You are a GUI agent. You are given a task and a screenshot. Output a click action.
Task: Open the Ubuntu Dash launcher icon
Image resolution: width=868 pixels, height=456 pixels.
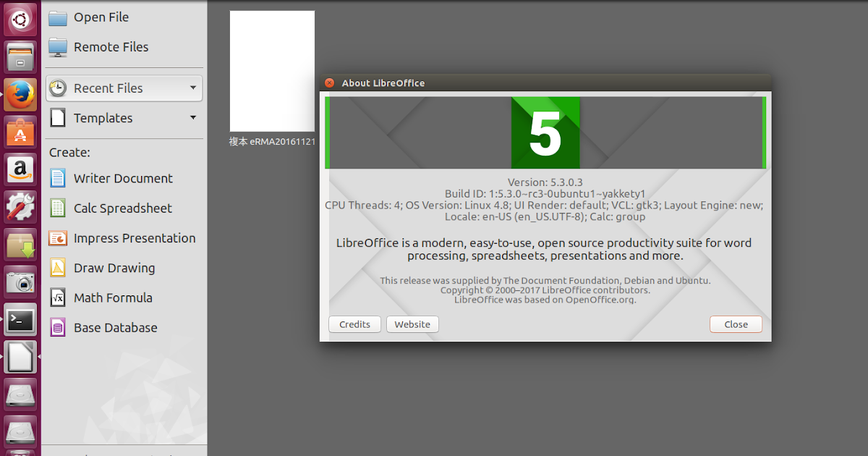point(20,19)
